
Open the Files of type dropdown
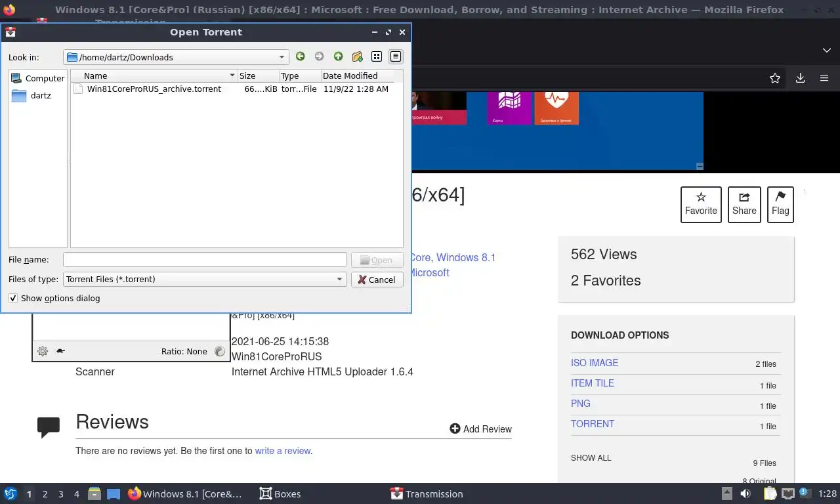[205, 279]
